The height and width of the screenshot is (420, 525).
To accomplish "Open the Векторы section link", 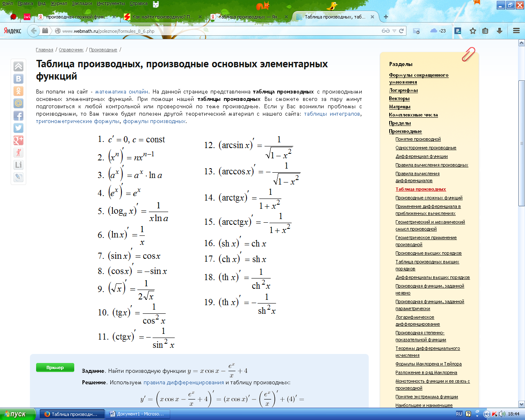I will tap(399, 98).
